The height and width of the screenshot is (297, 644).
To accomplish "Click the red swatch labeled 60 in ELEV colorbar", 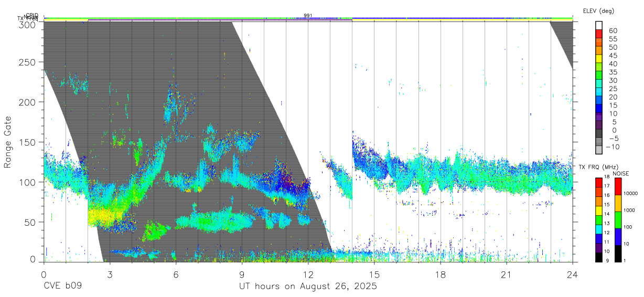I will (x=599, y=34).
